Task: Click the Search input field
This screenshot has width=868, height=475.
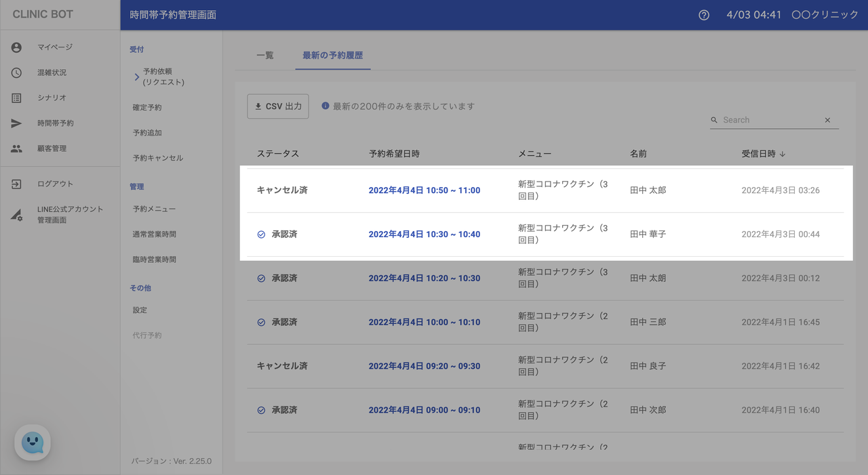Action: [x=770, y=120]
